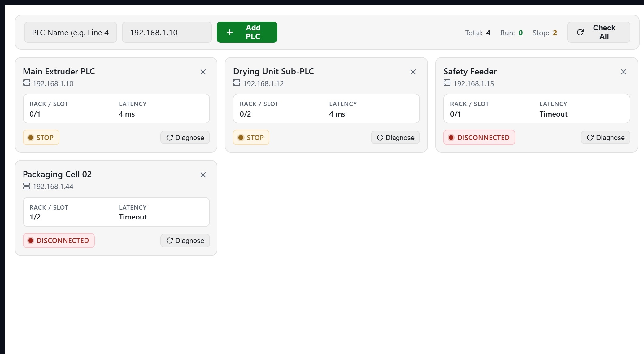644x354 pixels.
Task: Click the DISCONNECTED badge on Safety Feeder
Action: coord(479,138)
